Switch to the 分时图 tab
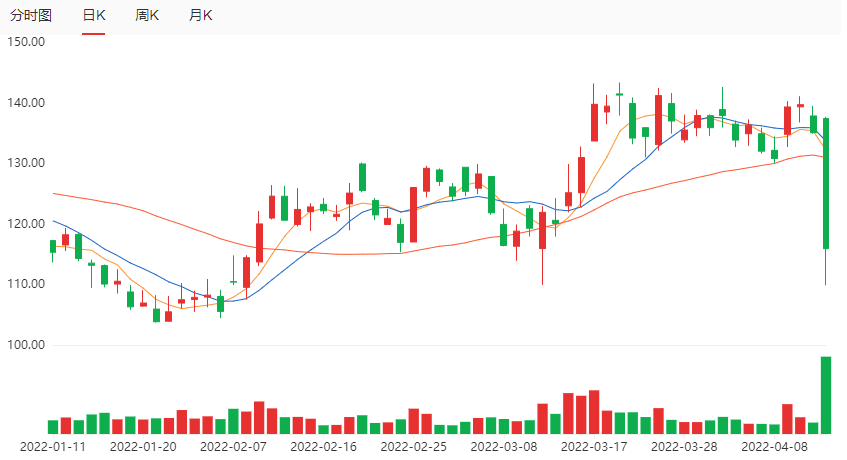 point(29,16)
